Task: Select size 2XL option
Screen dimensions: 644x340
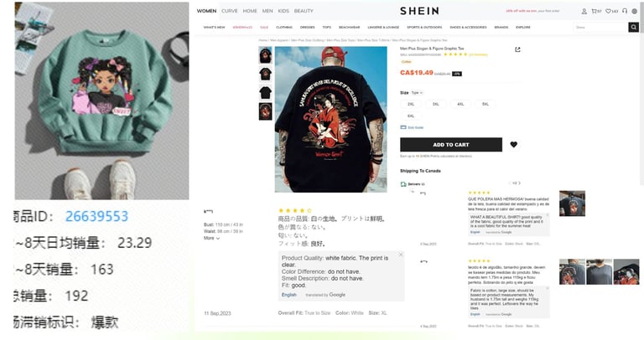Action: point(411,104)
